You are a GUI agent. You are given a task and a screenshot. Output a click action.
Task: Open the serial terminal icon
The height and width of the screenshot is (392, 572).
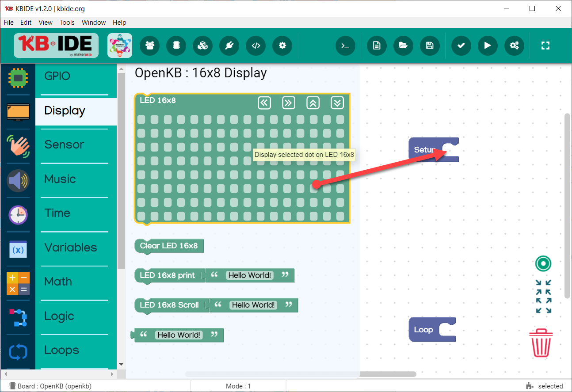point(346,46)
